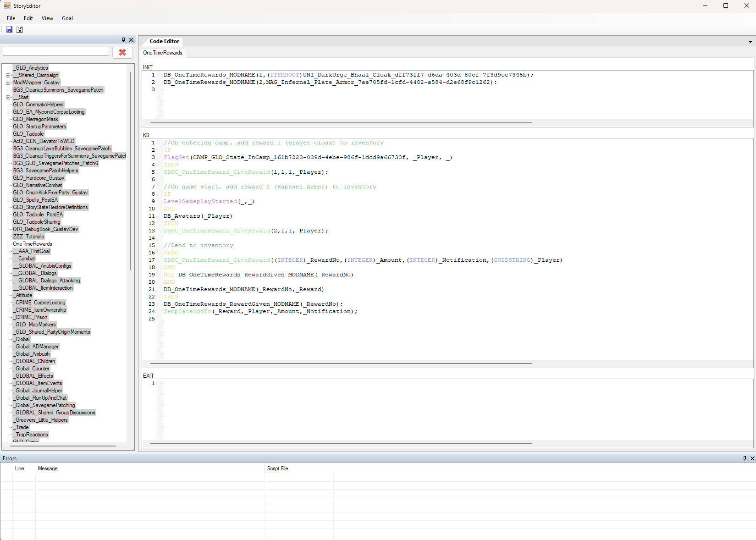The image size is (756, 540).
Task: Open the View menu
Action: (x=47, y=18)
